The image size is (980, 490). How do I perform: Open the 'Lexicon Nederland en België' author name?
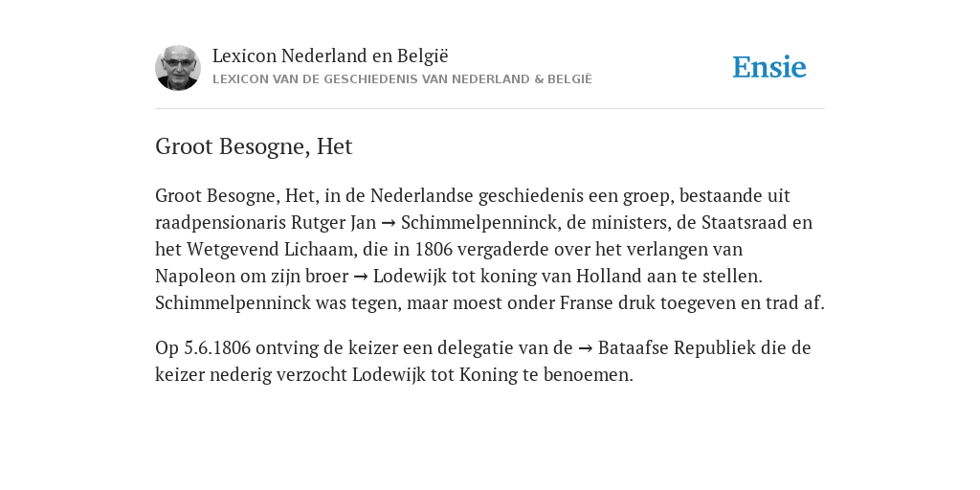(x=330, y=56)
